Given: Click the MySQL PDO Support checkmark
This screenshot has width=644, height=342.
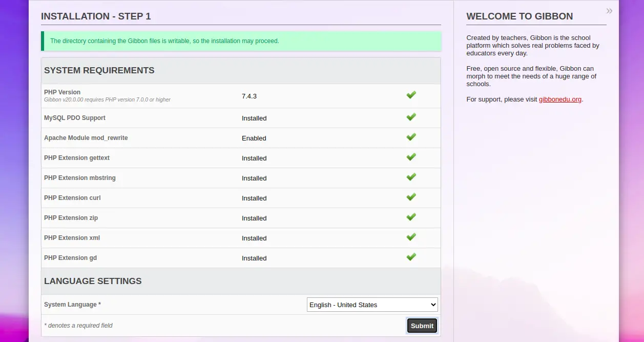Looking at the screenshot, I should pyautogui.click(x=411, y=117).
